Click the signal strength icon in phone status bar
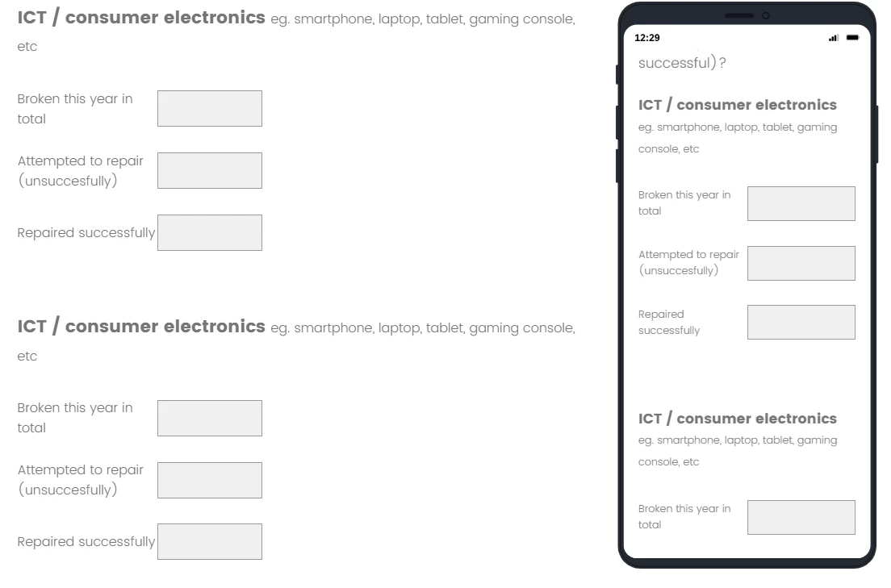The height and width of the screenshot is (588, 891). click(834, 38)
